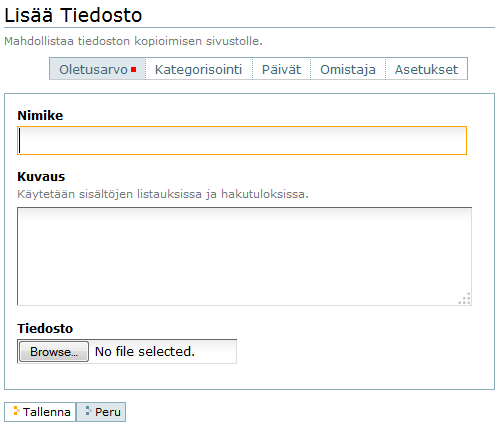Click the Lisää Tiedosto page heading
Image resolution: width=499 pixels, height=425 pixels.
pos(73,15)
